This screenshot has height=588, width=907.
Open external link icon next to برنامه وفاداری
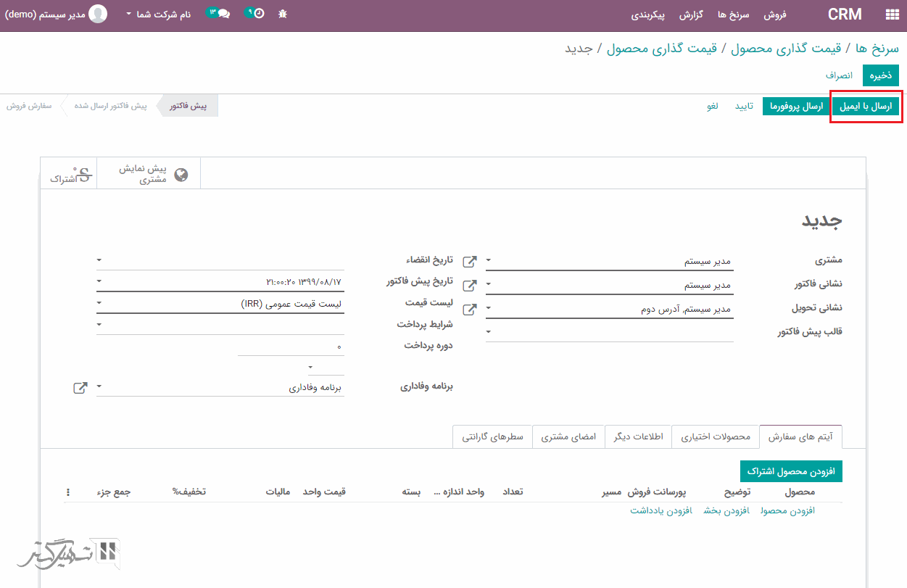pos(80,388)
